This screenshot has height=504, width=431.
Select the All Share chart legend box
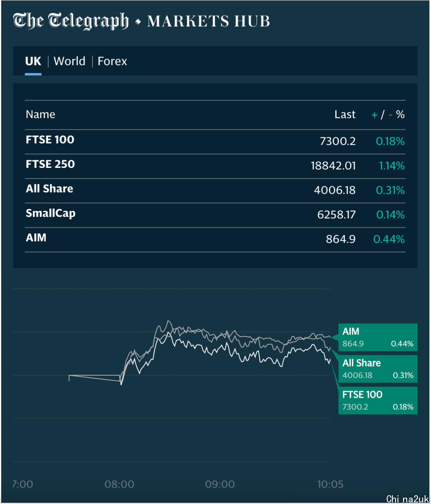(378, 369)
